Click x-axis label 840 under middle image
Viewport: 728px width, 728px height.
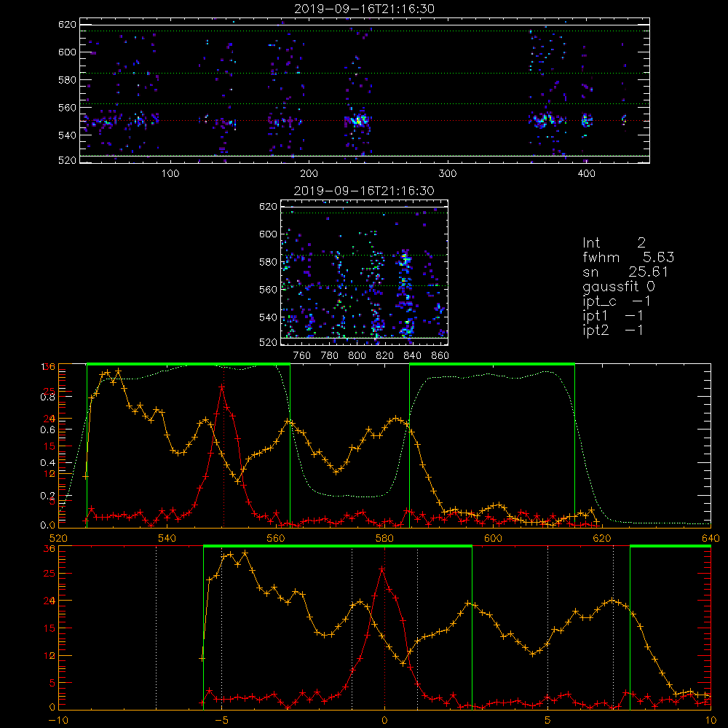point(412,356)
